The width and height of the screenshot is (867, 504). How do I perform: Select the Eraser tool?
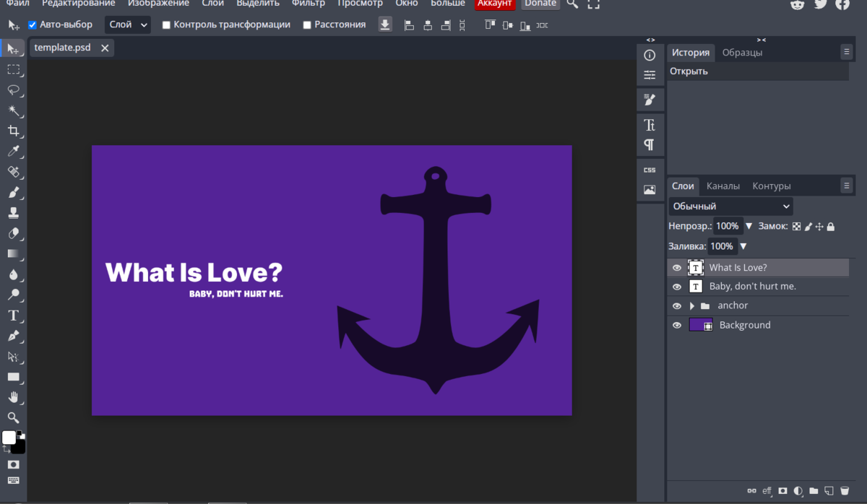13,233
